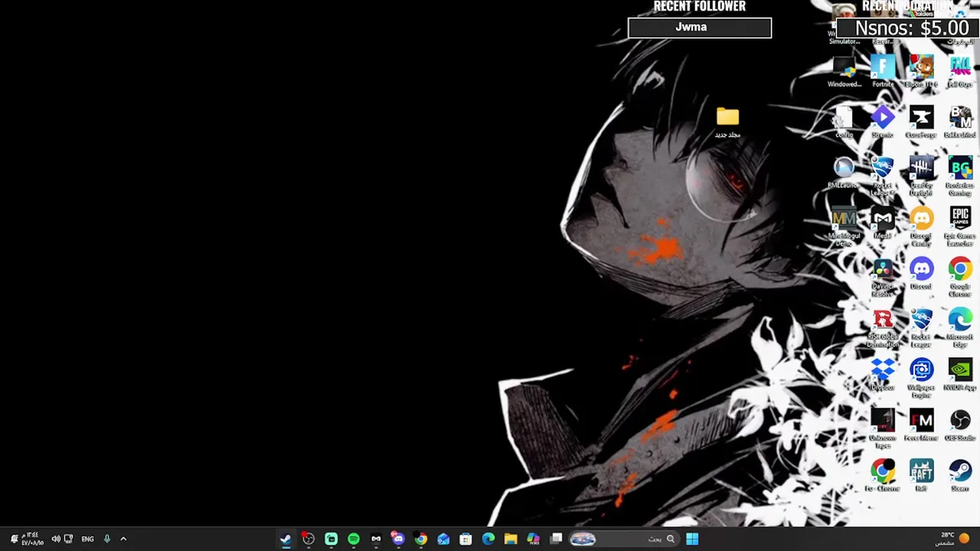Click the Nsnos $5.00 donation label
The width and height of the screenshot is (980, 551).
coord(912,29)
